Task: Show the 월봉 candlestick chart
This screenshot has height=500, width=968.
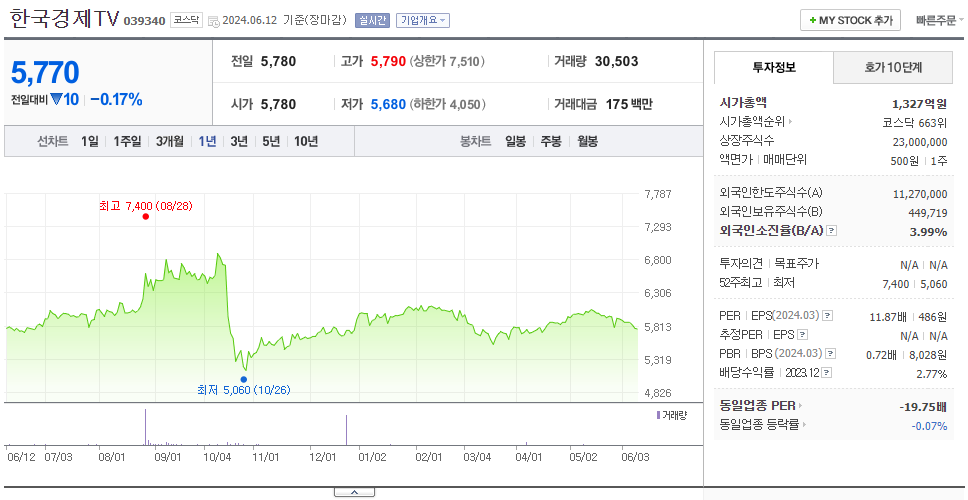Action: pos(588,141)
